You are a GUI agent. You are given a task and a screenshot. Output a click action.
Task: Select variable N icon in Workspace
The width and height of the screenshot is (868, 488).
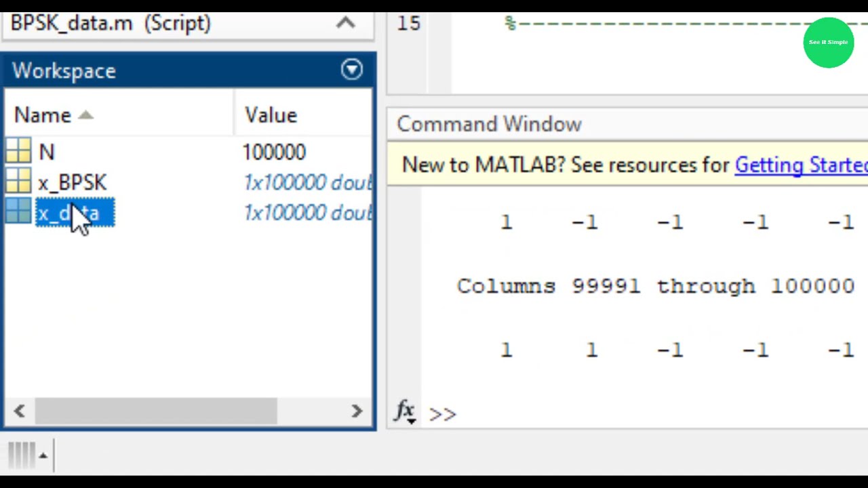(x=18, y=151)
